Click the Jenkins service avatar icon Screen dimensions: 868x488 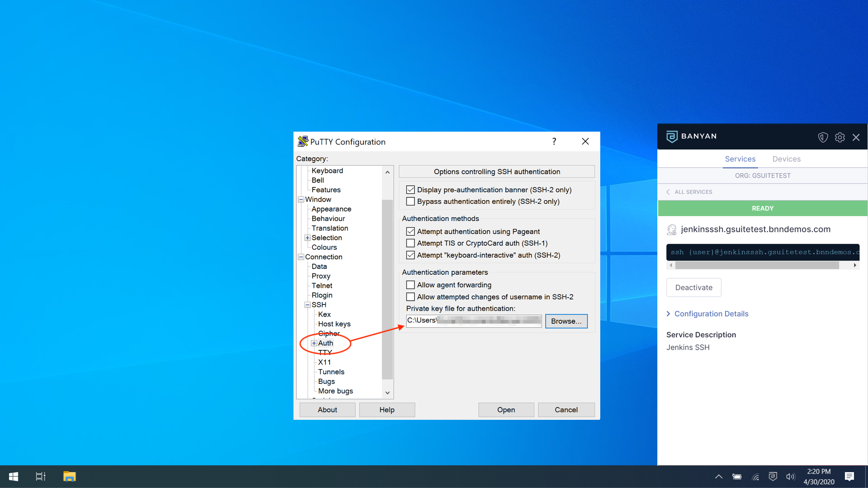(671, 230)
